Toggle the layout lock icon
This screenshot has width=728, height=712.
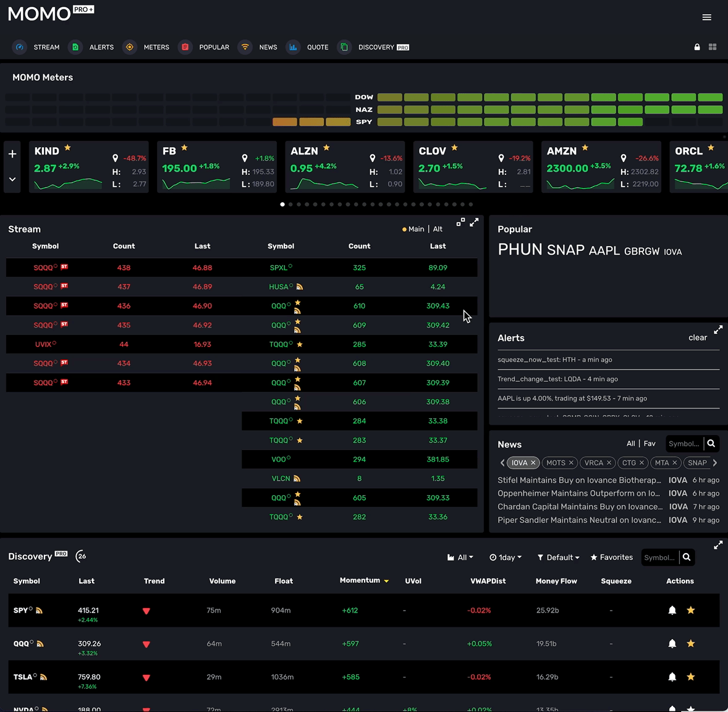(x=697, y=47)
